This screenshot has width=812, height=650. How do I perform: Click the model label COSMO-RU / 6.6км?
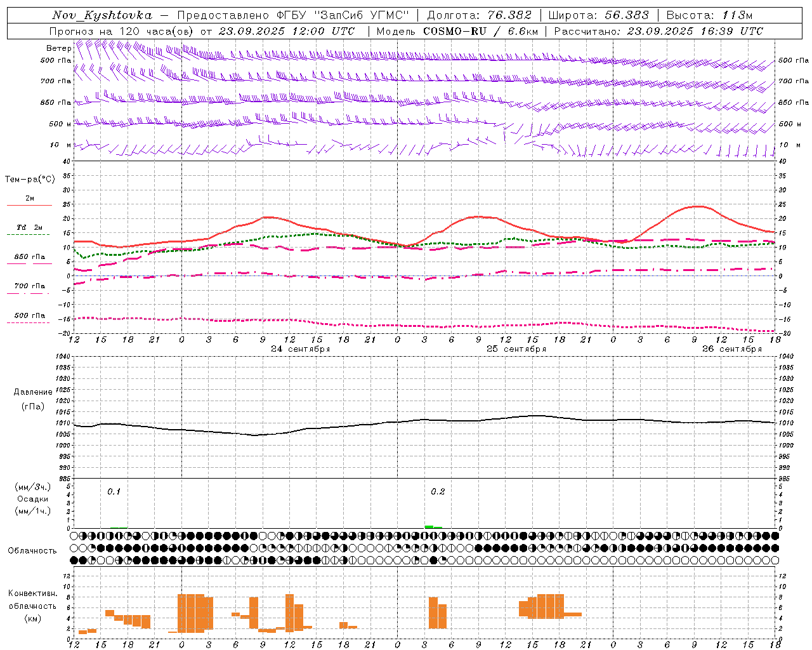coord(481,31)
